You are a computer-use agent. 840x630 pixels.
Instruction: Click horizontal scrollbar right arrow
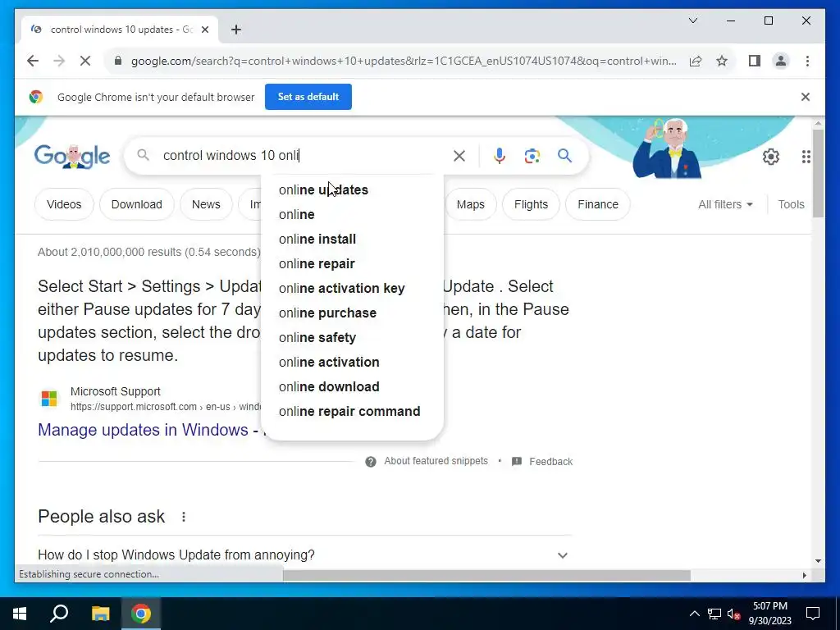click(x=804, y=575)
